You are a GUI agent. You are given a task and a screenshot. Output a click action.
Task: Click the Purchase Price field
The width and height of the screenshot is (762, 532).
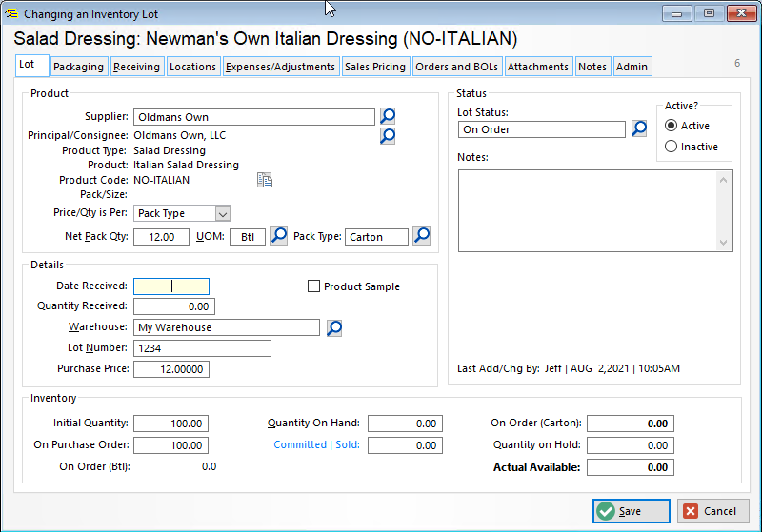tap(171, 369)
